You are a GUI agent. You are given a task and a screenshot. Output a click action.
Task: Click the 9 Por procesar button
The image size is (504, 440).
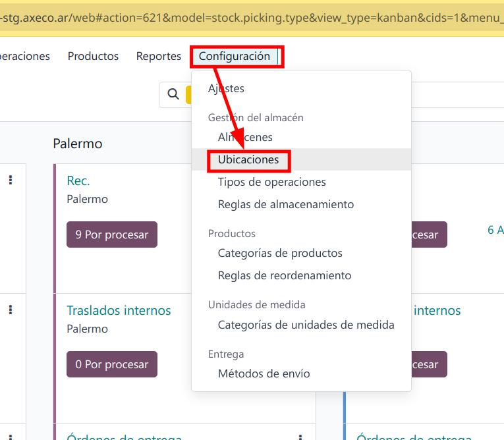pos(112,234)
